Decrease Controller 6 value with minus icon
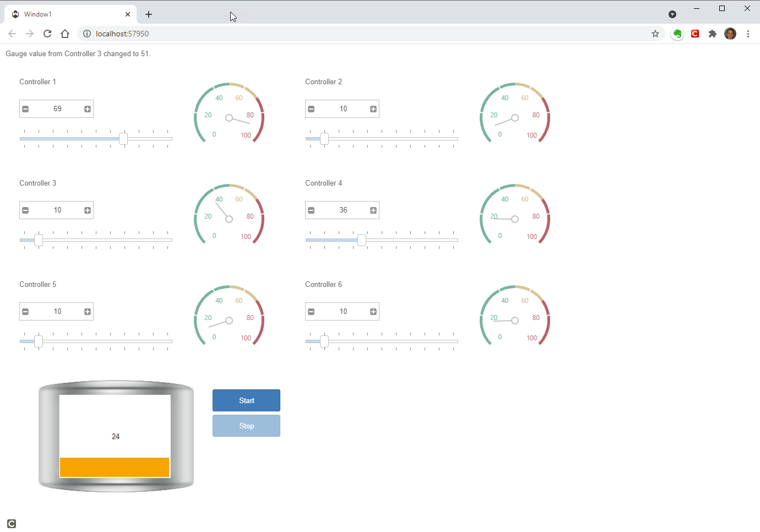Viewport: 760px width, 532px height. tap(311, 312)
